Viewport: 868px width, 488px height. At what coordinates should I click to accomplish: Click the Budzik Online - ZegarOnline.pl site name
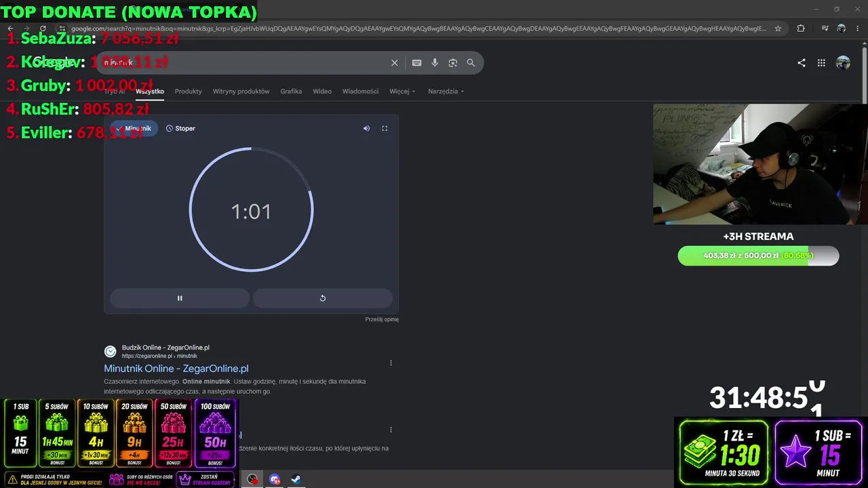tap(165, 348)
